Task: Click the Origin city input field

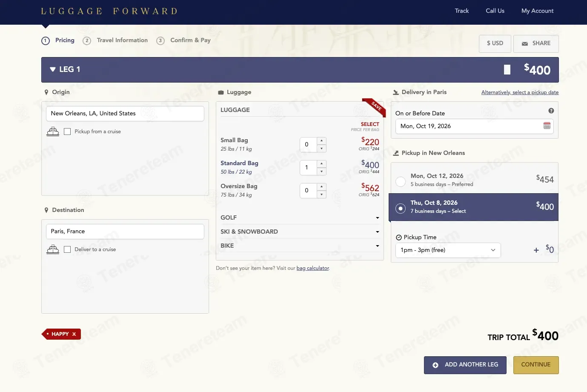Action: click(x=125, y=114)
